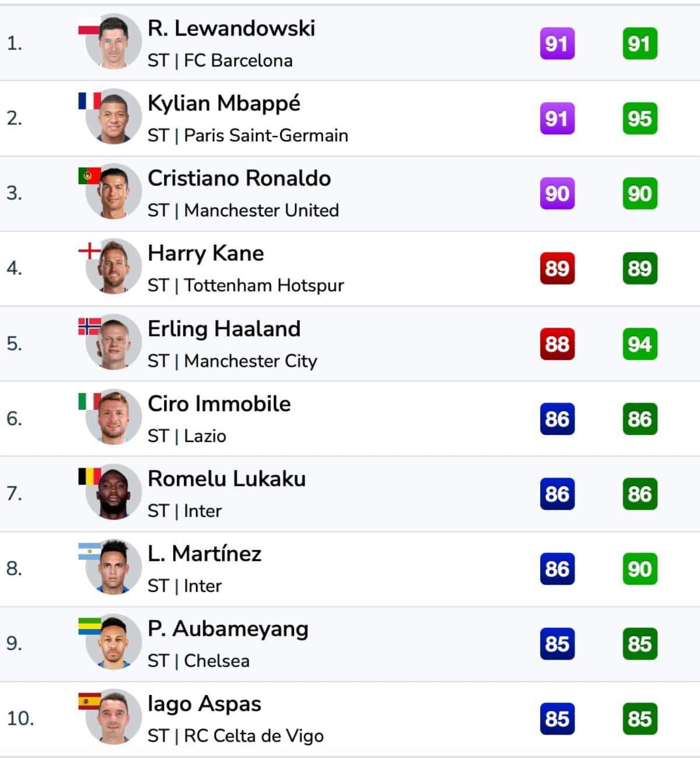Image resolution: width=700 pixels, height=758 pixels.
Task: Select Kylian Mbappé's face thumbnail
Action: pyautogui.click(x=114, y=117)
